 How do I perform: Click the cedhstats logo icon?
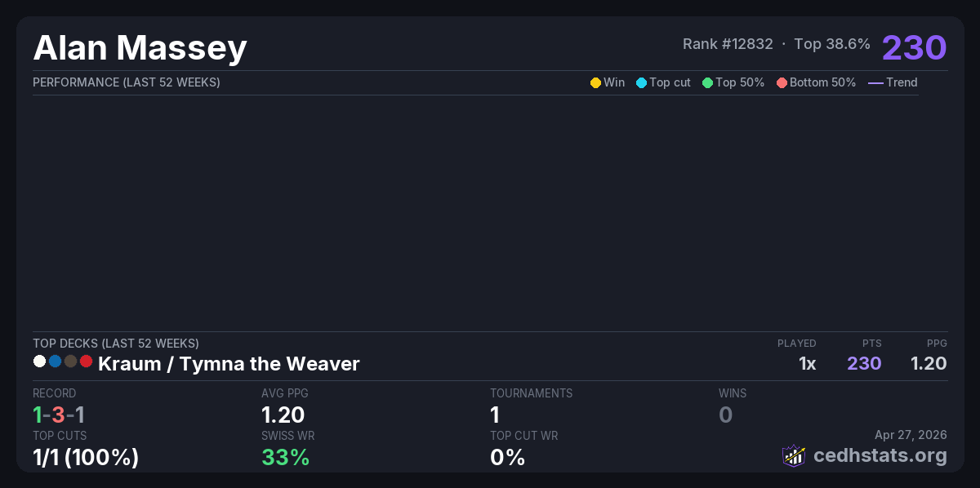(x=794, y=455)
